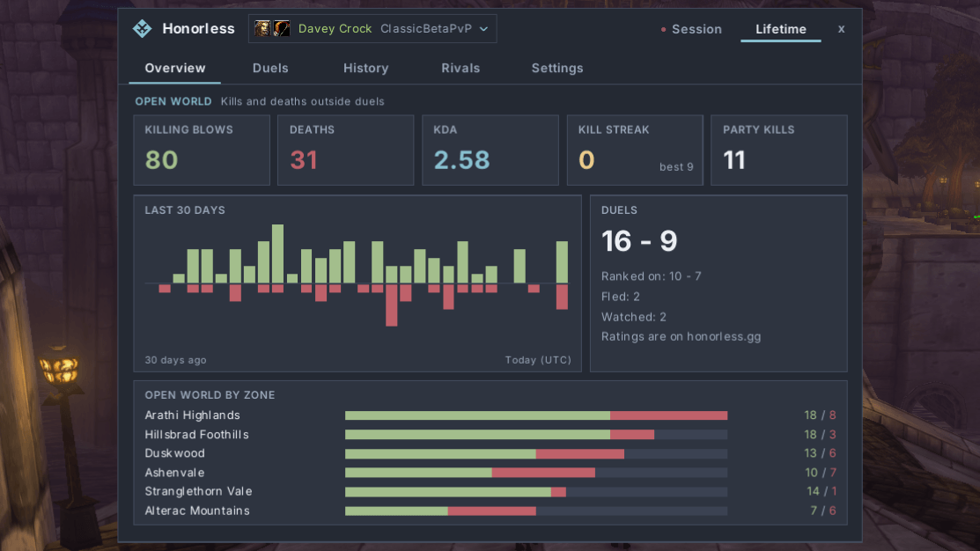Click the longest red death bar in chart

(392, 305)
